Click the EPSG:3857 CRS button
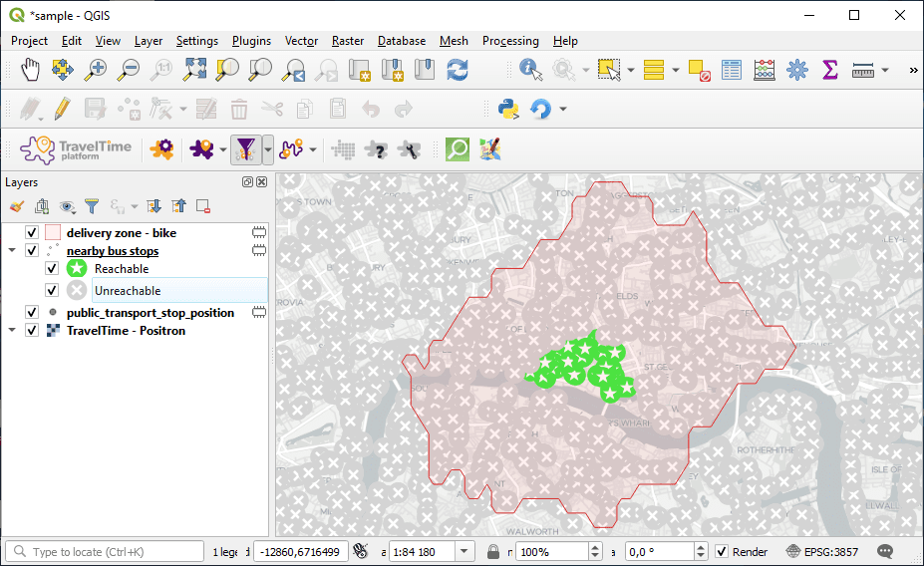Viewport: 924px width, 566px height. pyautogui.click(x=820, y=552)
